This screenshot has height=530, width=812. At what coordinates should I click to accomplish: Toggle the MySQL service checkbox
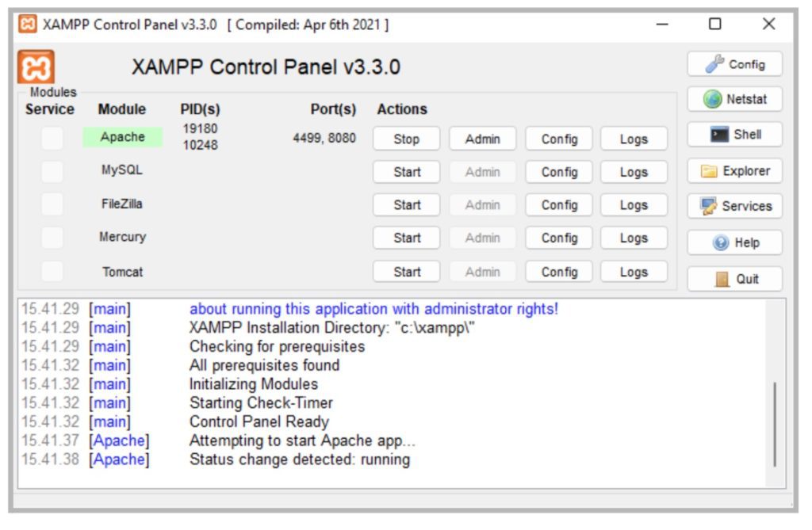[x=52, y=171]
